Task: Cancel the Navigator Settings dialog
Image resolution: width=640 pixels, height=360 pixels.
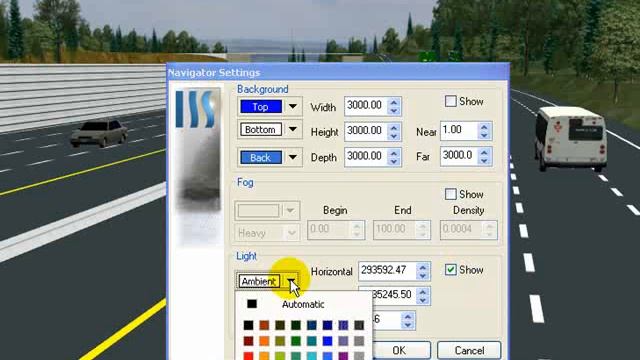Action: [x=469, y=350]
